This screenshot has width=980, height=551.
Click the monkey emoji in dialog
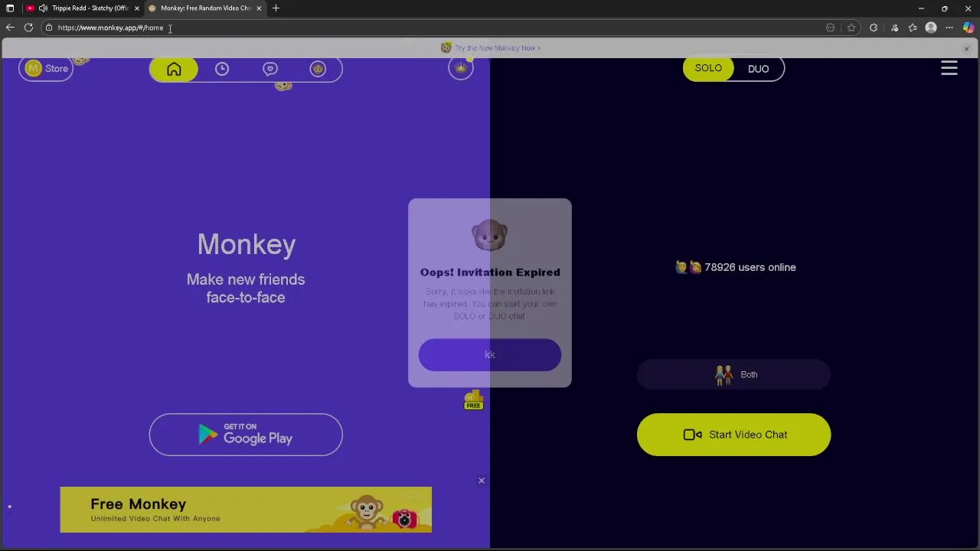490,235
